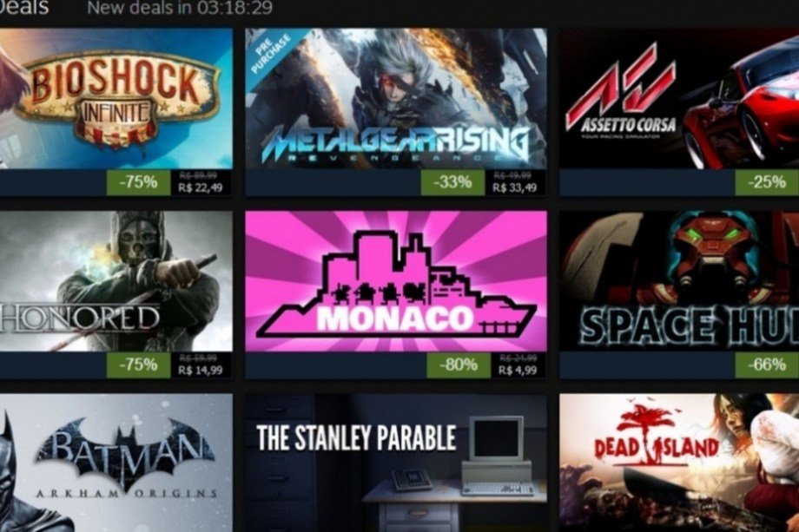799x532 pixels.
Task: Click BioShock Infinite's -75% discount badge
Action: 139,182
